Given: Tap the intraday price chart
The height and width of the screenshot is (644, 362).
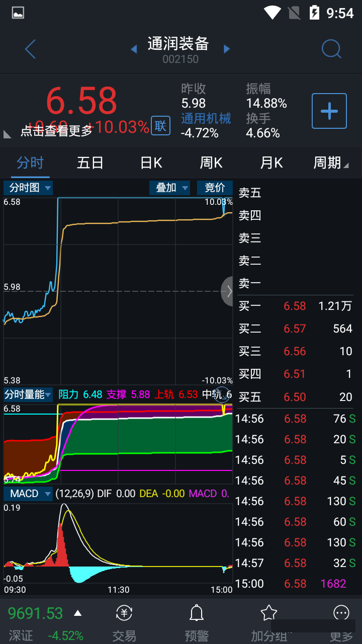Looking at the screenshot, I should (118, 291).
